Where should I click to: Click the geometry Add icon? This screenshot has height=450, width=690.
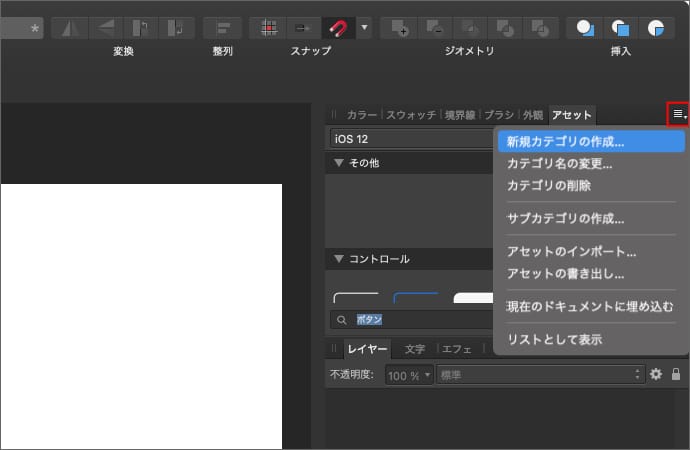pyautogui.click(x=400, y=27)
